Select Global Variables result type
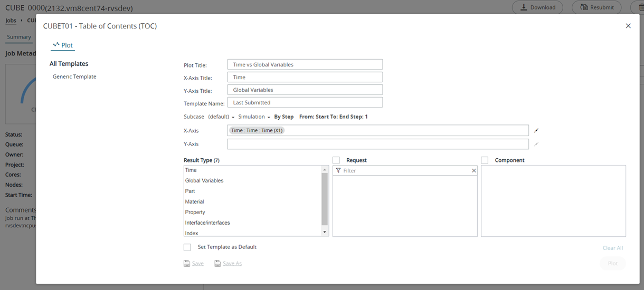 (253, 180)
